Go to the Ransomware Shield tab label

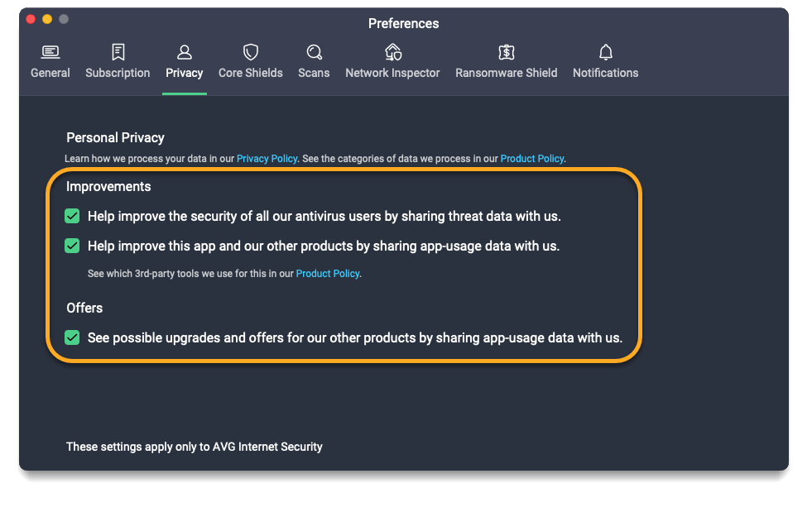coord(506,73)
